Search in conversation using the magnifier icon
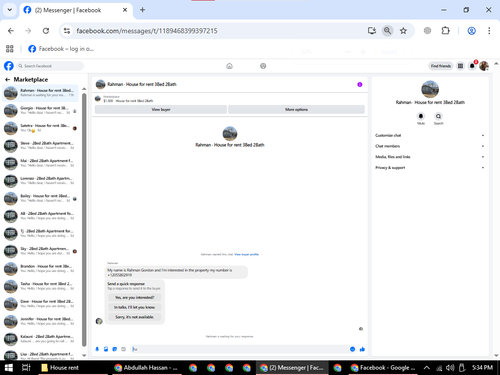The image size is (500, 375). tap(438, 116)
